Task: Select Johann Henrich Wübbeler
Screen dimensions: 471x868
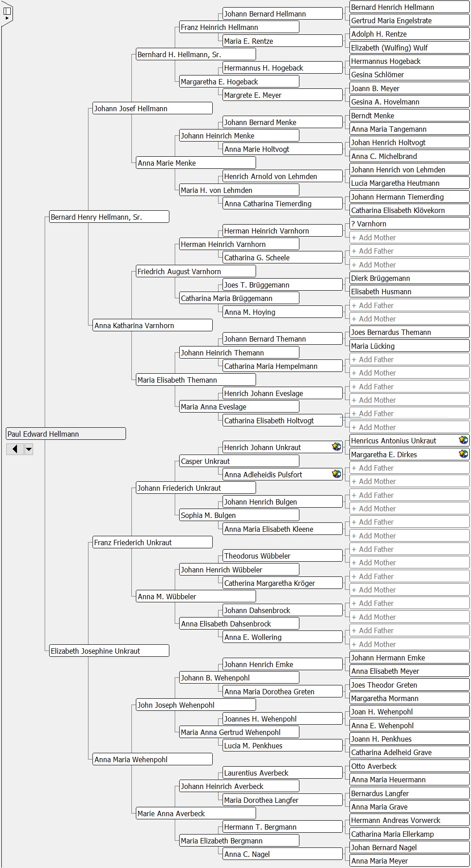Action: click(x=239, y=569)
